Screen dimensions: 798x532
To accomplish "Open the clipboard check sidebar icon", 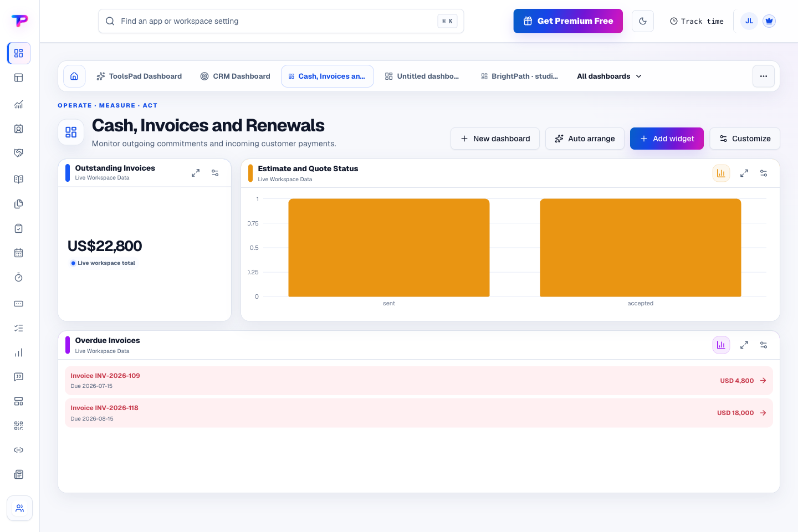I will pyautogui.click(x=19, y=228).
